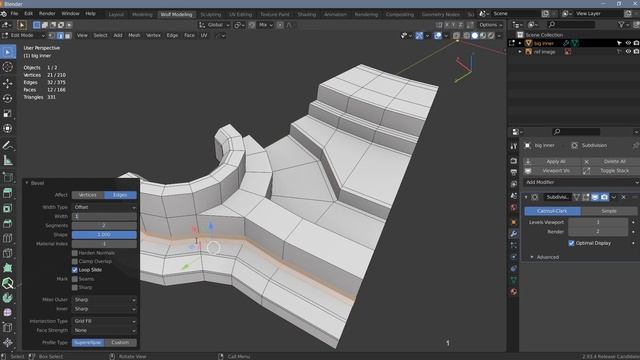Open the Vertex menu

click(x=153, y=36)
